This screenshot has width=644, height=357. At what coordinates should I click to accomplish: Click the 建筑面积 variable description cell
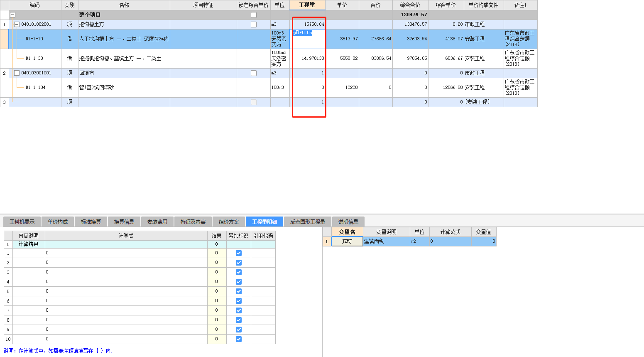coord(387,241)
